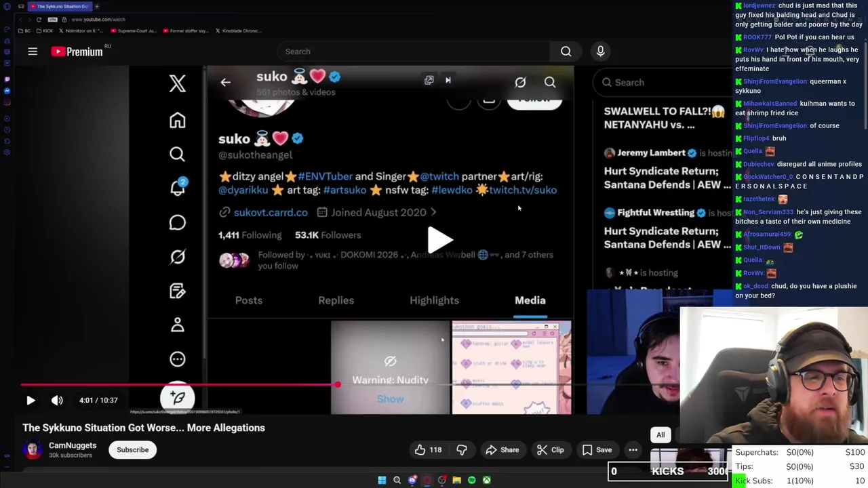Open the Former staffer bookmark
Viewport: 868px width, 488px height.
click(185, 30)
